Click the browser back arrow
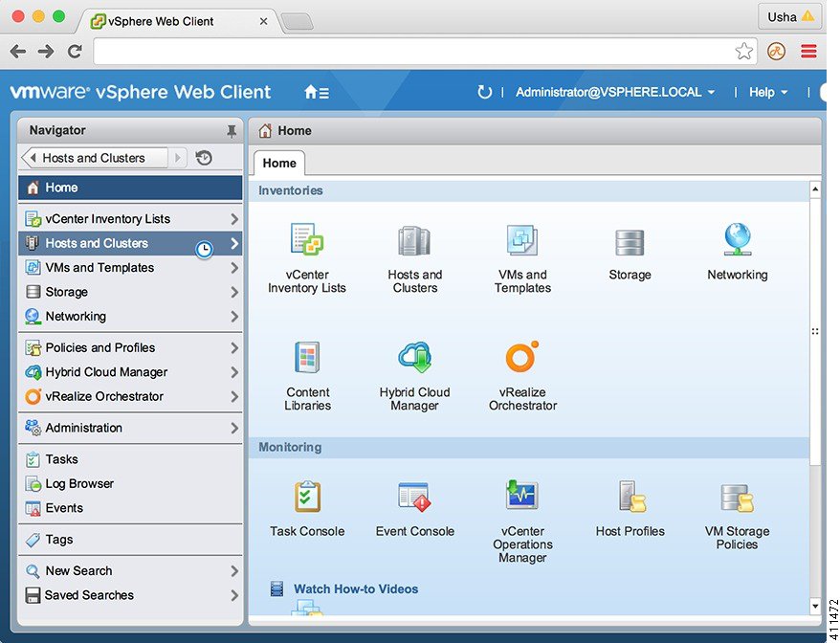 (18, 52)
